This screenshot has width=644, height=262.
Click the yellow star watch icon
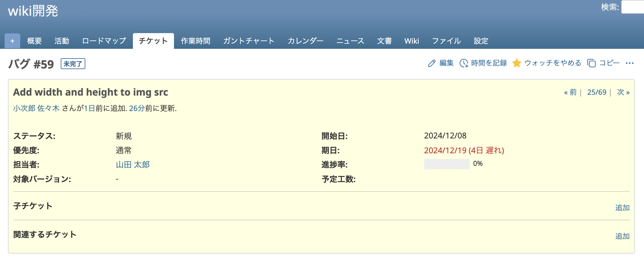(517, 63)
